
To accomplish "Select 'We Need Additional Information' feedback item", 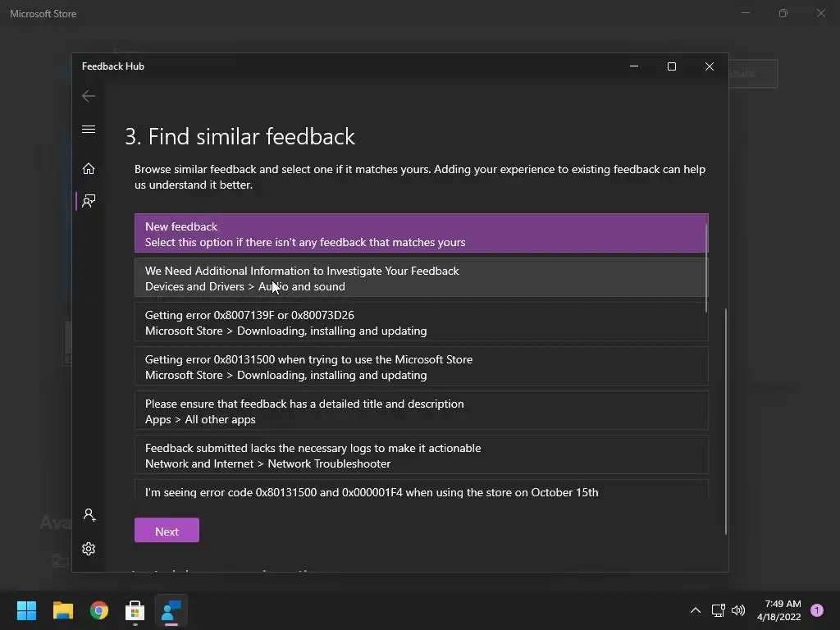I will [421, 278].
